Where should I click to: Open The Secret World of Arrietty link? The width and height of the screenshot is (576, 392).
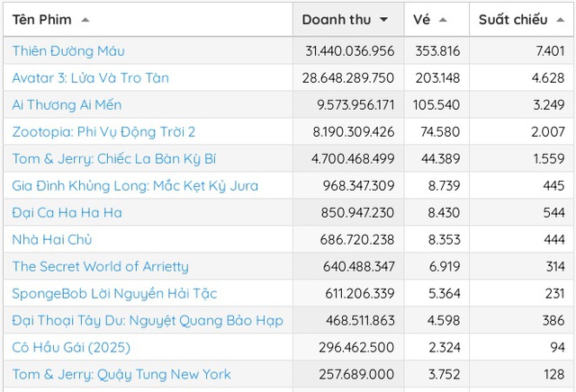point(101,267)
